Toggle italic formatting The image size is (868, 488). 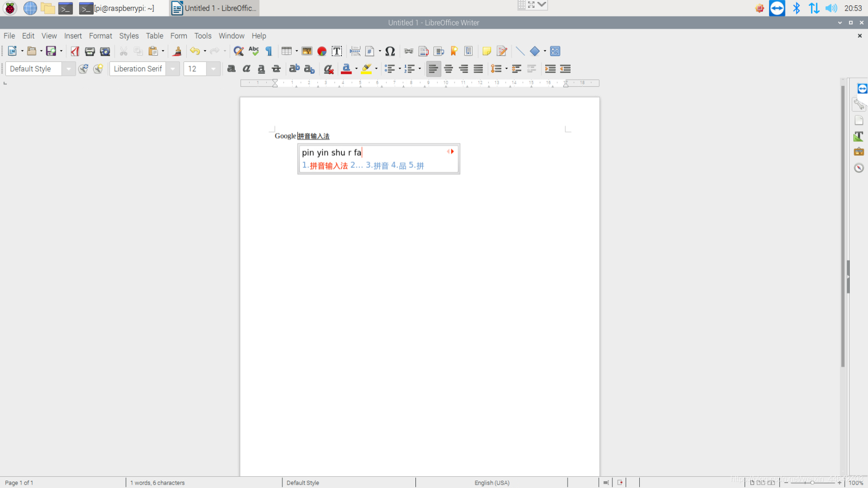[247, 69]
